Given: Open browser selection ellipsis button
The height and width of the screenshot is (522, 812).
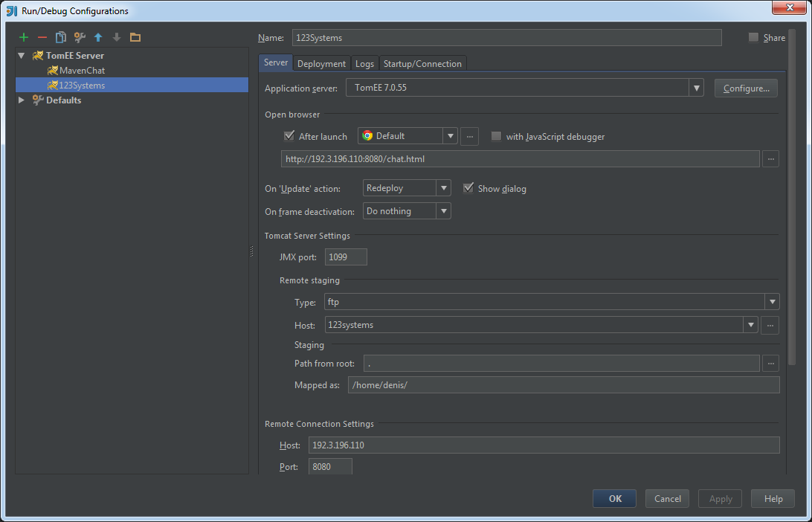Looking at the screenshot, I should coord(469,136).
